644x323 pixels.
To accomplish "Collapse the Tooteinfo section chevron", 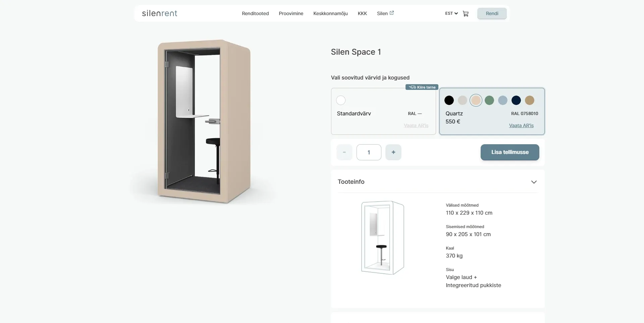I will 534,182.
